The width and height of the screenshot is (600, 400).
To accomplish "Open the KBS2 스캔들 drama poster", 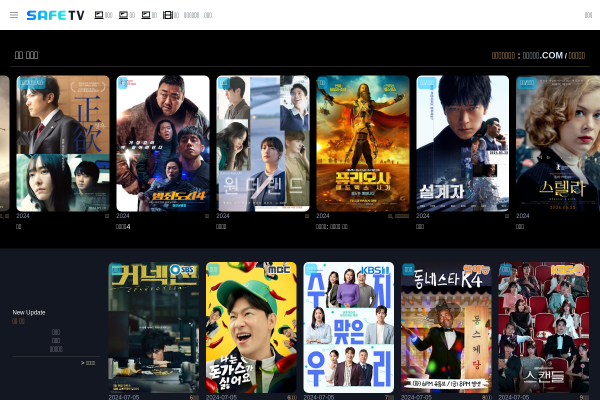I will pyautogui.click(x=544, y=327).
